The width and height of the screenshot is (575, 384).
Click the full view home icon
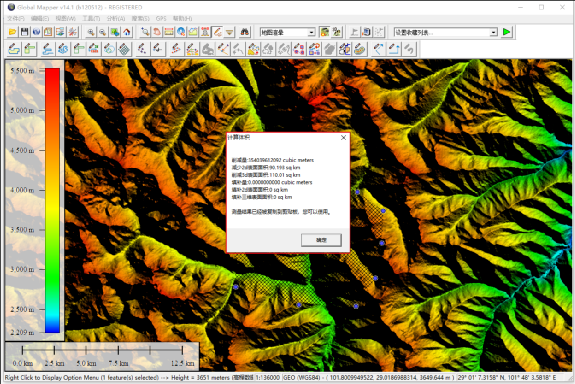(127, 32)
